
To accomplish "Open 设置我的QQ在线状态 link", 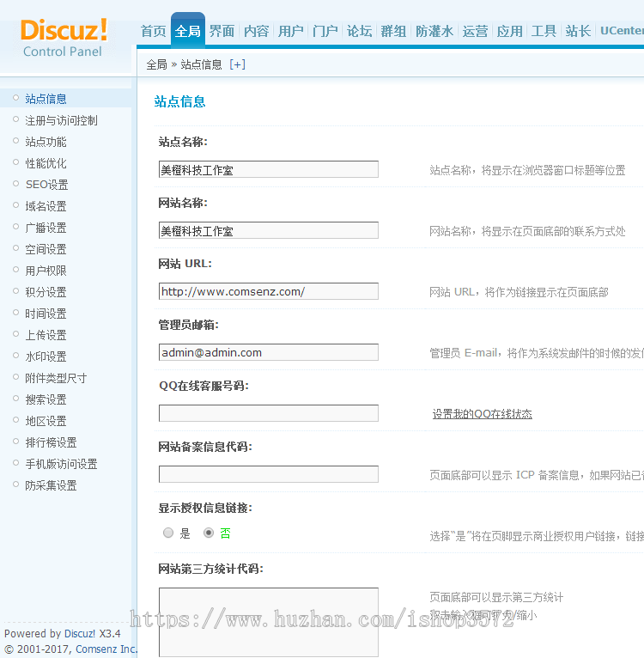I will click(x=483, y=414).
